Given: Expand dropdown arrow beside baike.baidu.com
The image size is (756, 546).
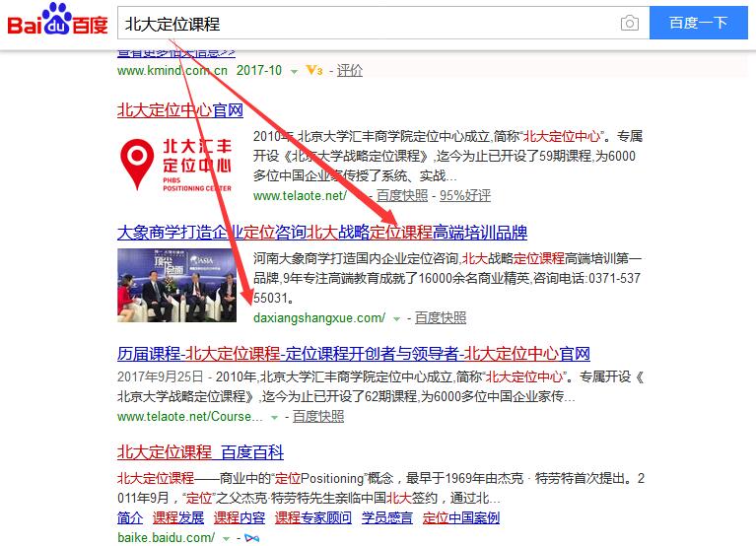Looking at the screenshot, I should click(x=226, y=538).
